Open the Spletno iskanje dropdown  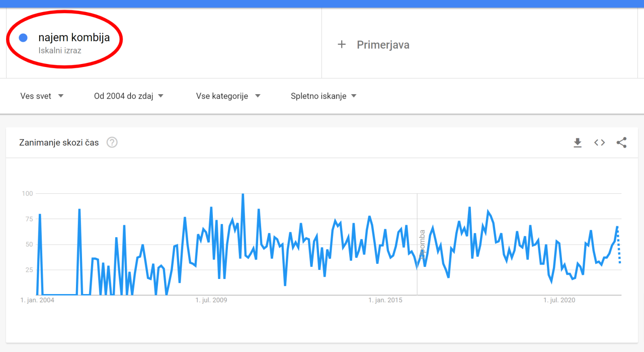324,96
